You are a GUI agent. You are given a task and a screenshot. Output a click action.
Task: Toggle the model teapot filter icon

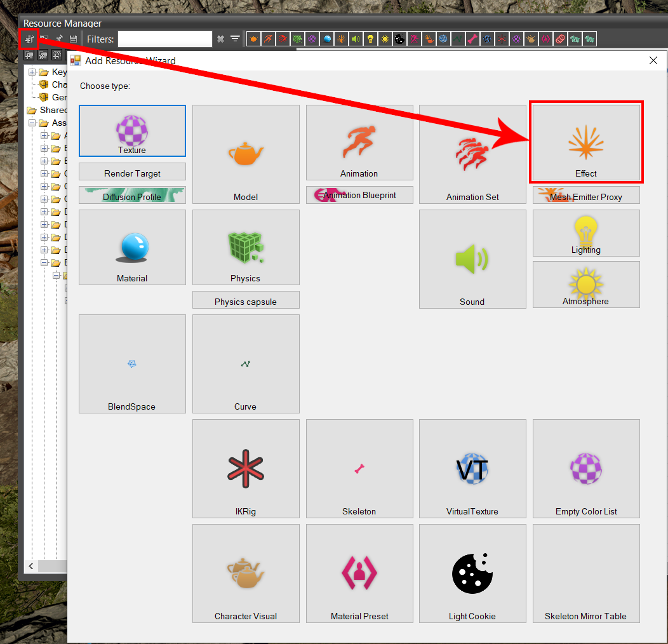[x=253, y=39]
